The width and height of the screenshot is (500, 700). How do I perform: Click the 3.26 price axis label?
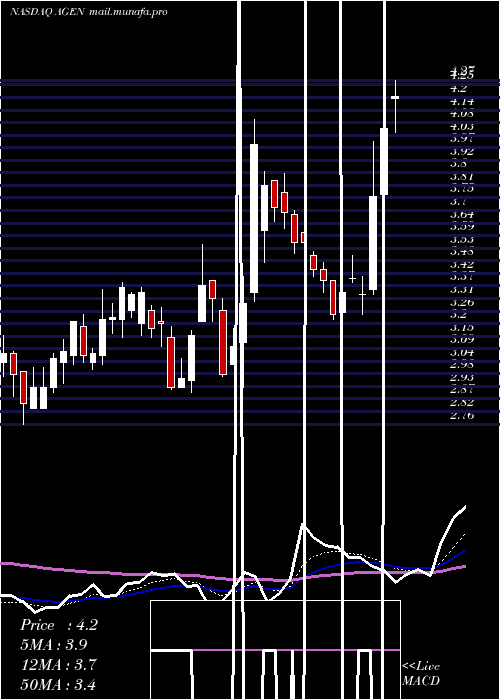pyautogui.click(x=462, y=302)
